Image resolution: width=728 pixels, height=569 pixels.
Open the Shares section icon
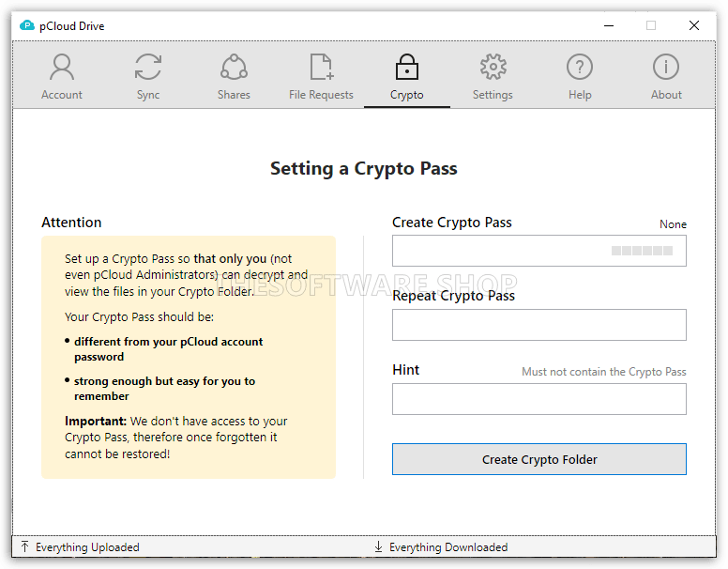point(234,67)
